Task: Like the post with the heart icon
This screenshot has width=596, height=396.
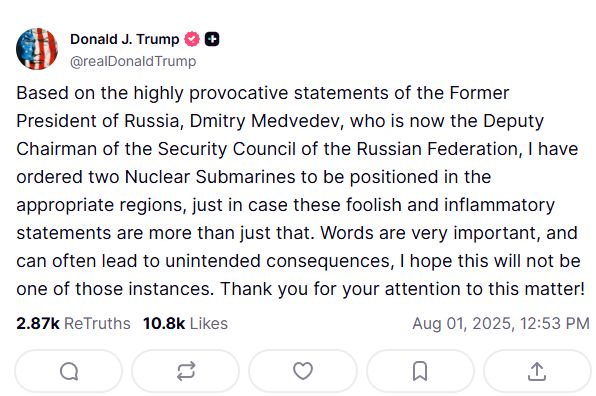Action: pos(303,371)
